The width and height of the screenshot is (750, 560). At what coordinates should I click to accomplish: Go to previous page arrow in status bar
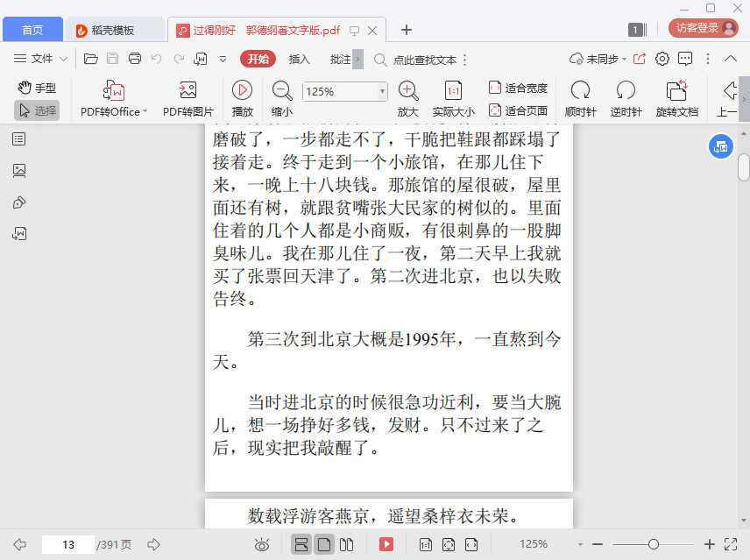click(19, 544)
